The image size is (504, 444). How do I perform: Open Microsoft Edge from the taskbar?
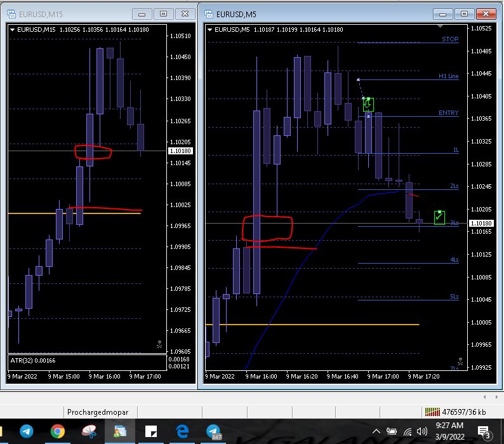(x=182, y=431)
